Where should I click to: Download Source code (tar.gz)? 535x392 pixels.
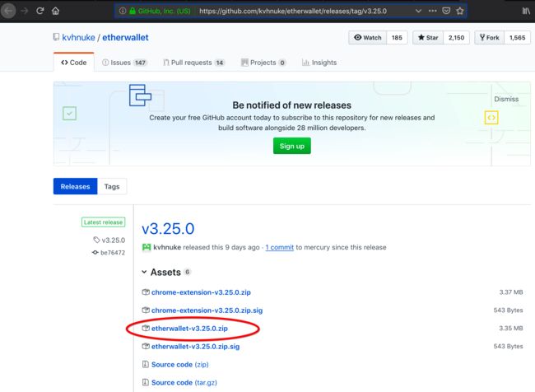pyautogui.click(x=184, y=383)
